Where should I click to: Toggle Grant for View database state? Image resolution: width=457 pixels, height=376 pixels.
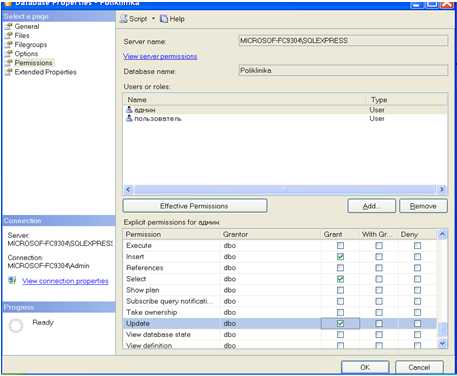coord(340,335)
